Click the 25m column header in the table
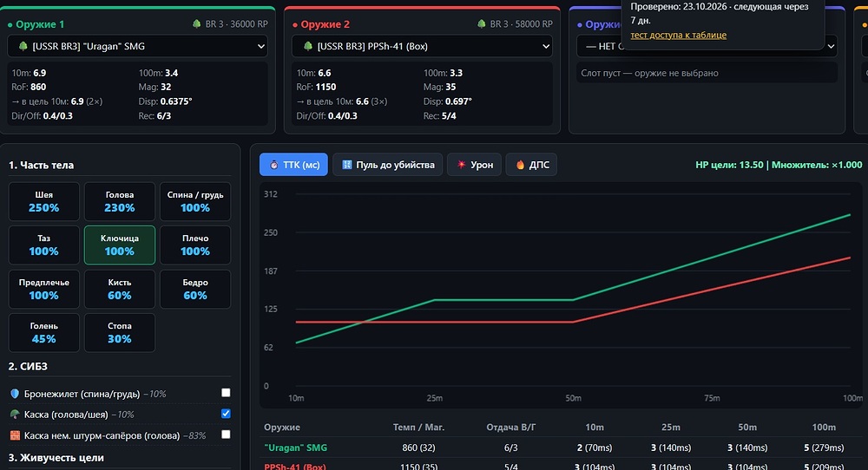Image resolution: width=868 pixels, height=470 pixels. click(671, 427)
